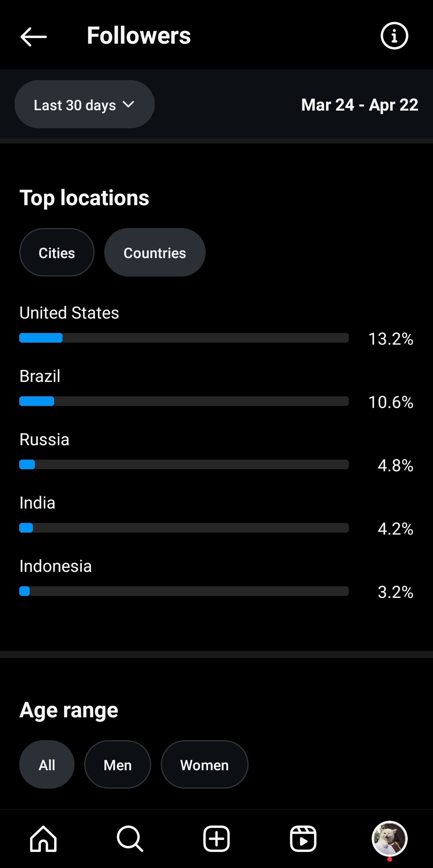The height and width of the screenshot is (868, 433).
Task: Click the United States percentage bar
Action: point(184,338)
